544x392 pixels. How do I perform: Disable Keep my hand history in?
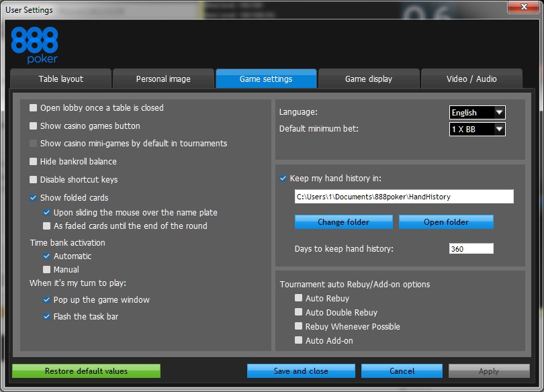click(x=283, y=178)
